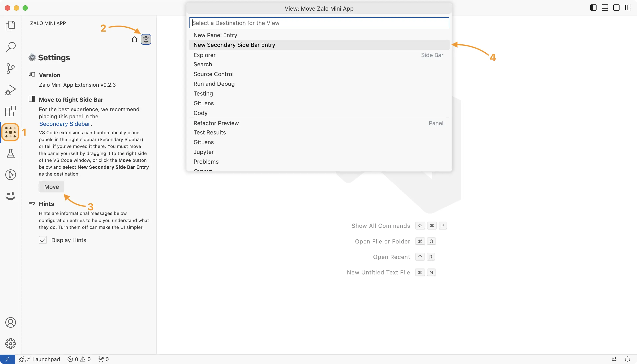Select the Zalo Mini App activity bar icon

(10, 132)
